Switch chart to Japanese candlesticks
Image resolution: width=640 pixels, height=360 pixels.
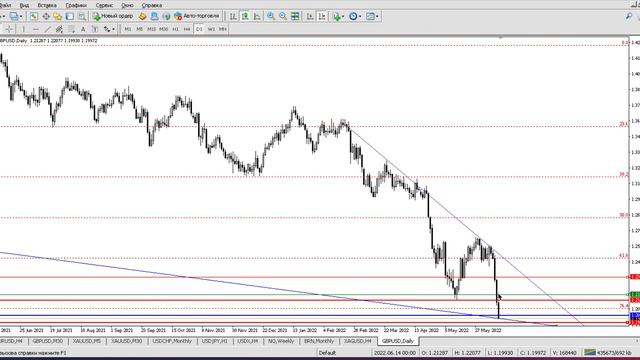pos(245,16)
